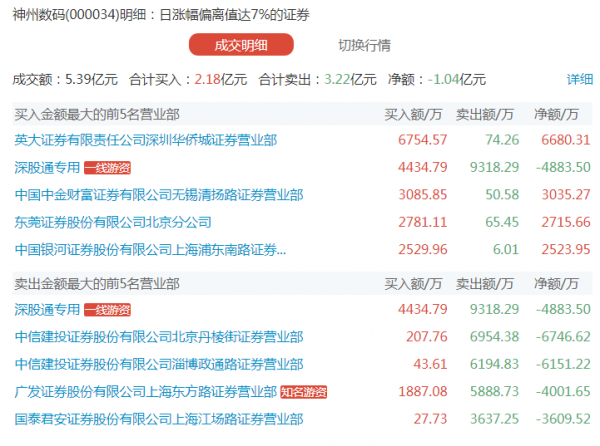Viewport: 600px width, 446px height.
Task: Click buy amount 3085.85
Action: tap(422, 195)
